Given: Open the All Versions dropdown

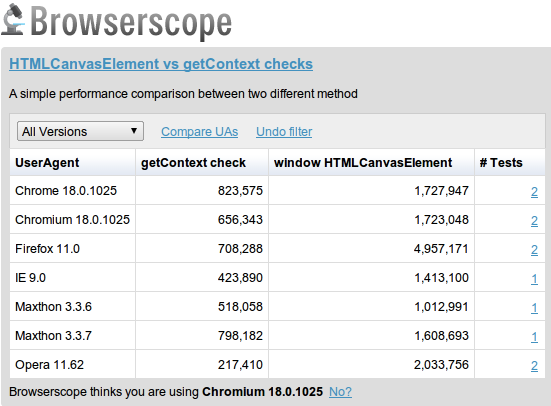Looking at the screenshot, I should point(80,131).
